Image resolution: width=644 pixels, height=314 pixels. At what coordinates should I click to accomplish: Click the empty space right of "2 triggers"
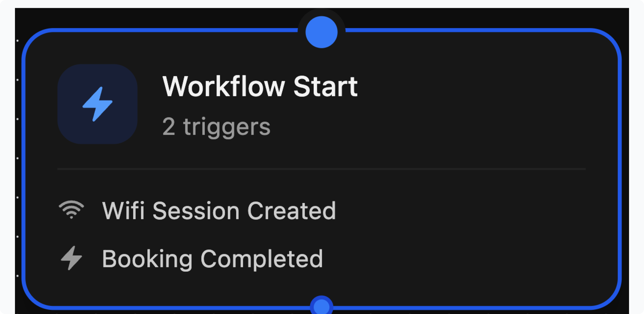(425, 127)
